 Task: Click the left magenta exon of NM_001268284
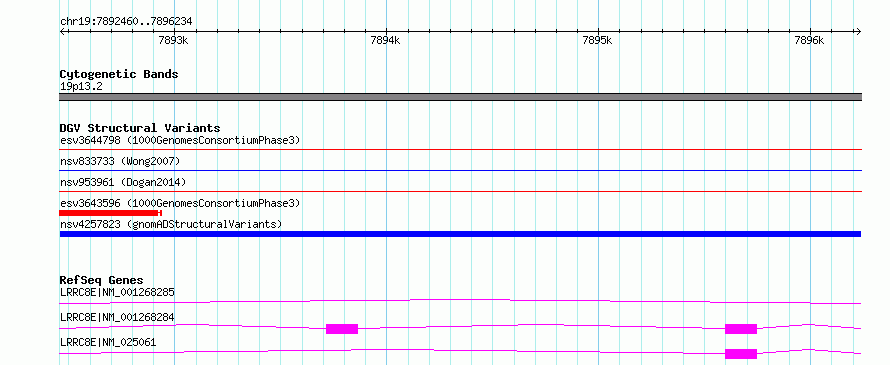click(342, 329)
